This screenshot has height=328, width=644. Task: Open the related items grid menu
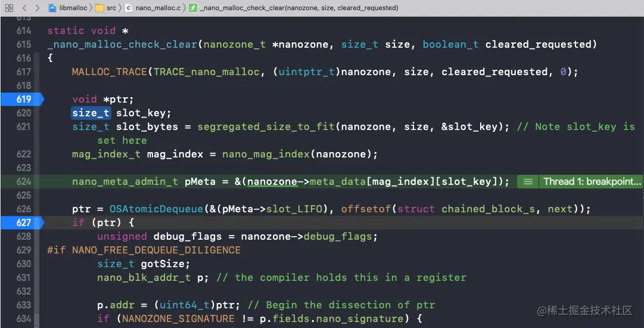pos(9,8)
